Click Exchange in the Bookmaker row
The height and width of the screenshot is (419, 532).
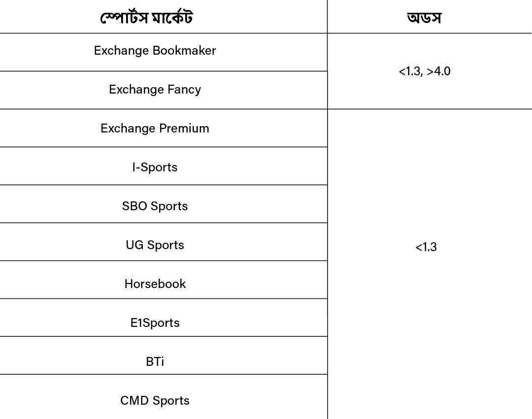(x=121, y=51)
